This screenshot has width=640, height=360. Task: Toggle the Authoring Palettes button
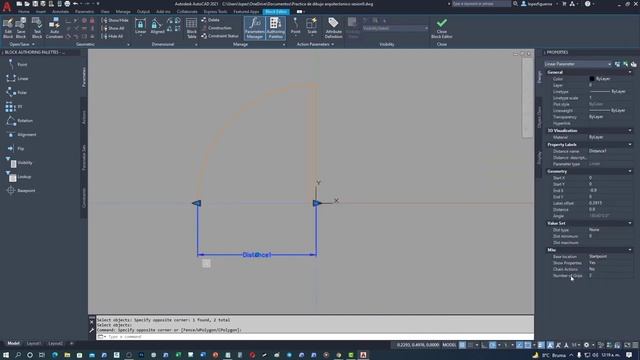pyautogui.click(x=276, y=28)
